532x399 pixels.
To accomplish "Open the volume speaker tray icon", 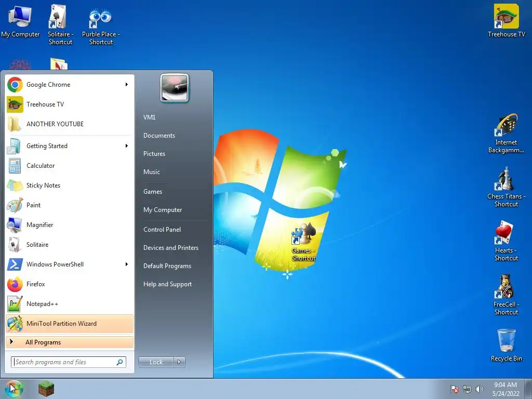I will pyautogui.click(x=480, y=389).
